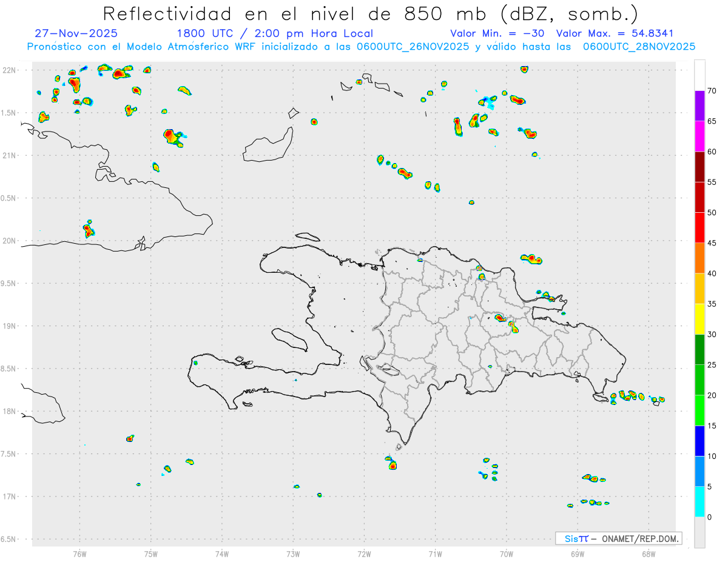Click the "68W" longitude axis label
This screenshot has height=562, width=728.
pyautogui.click(x=648, y=554)
